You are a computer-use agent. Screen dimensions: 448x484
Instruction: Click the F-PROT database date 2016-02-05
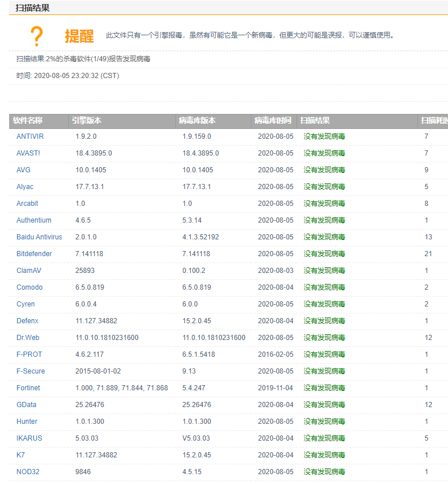coord(276,354)
